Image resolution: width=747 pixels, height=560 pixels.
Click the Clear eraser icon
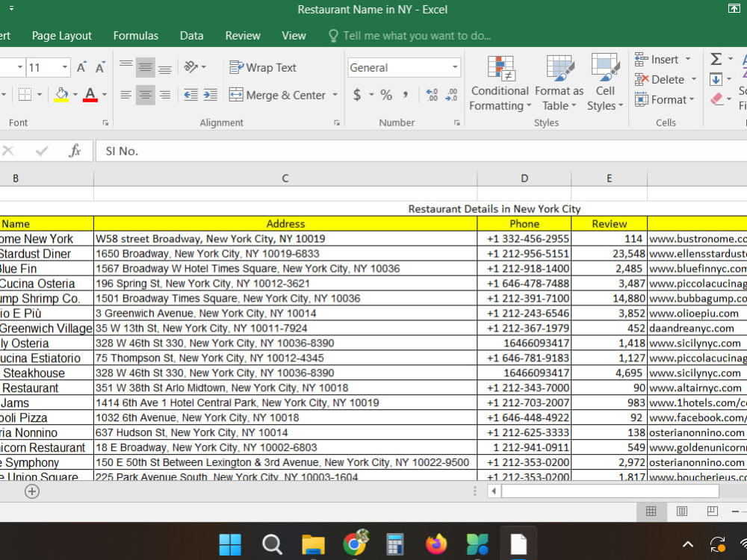tap(716, 99)
